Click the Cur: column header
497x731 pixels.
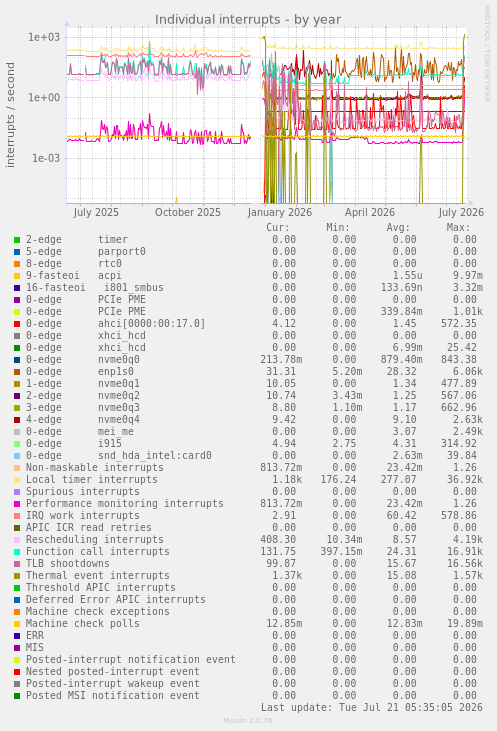pyautogui.click(x=278, y=228)
